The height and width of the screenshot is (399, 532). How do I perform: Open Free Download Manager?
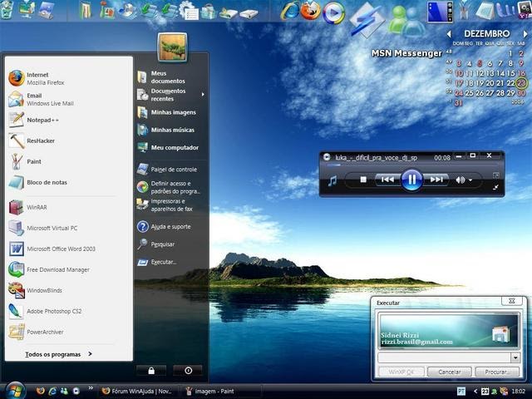click(x=57, y=269)
